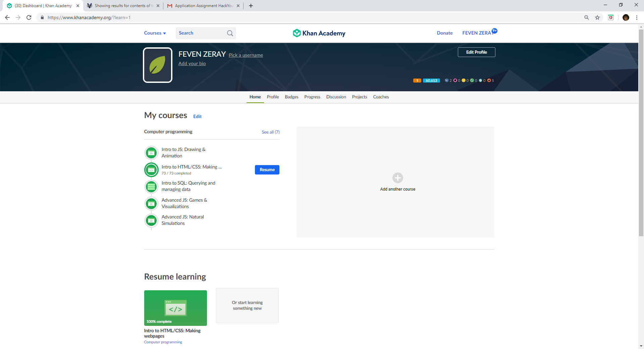The height and width of the screenshot is (349, 644).
Task: Click the scrollbar down arrow
Action: click(x=641, y=346)
